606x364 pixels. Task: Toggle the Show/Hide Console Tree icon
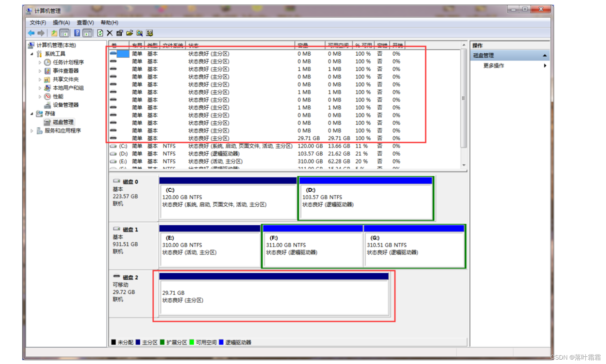tap(64, 33)
